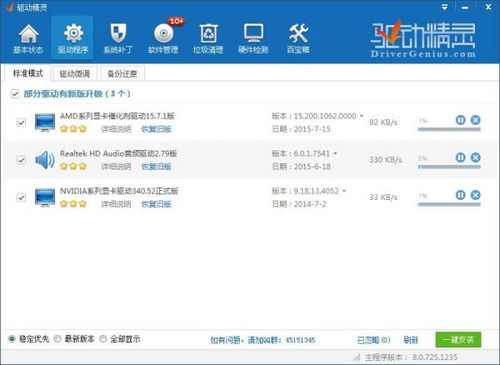The image size is (500, 365).
Task: Click the star rating of Realtek driver
Action: 73,166
